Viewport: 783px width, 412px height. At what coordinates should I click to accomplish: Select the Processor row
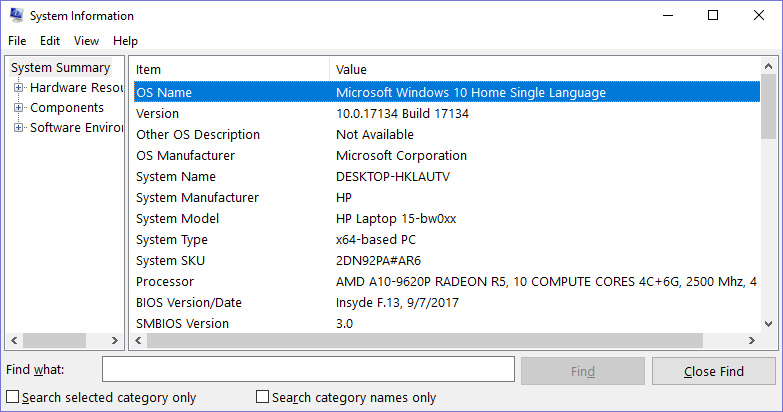447,281
